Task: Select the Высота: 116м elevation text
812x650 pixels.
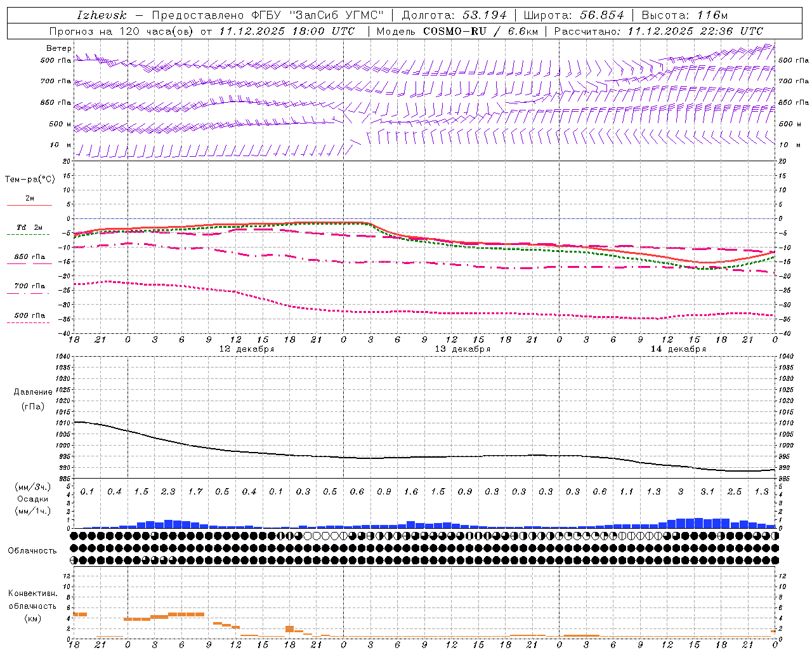Action: coord(684,15)
